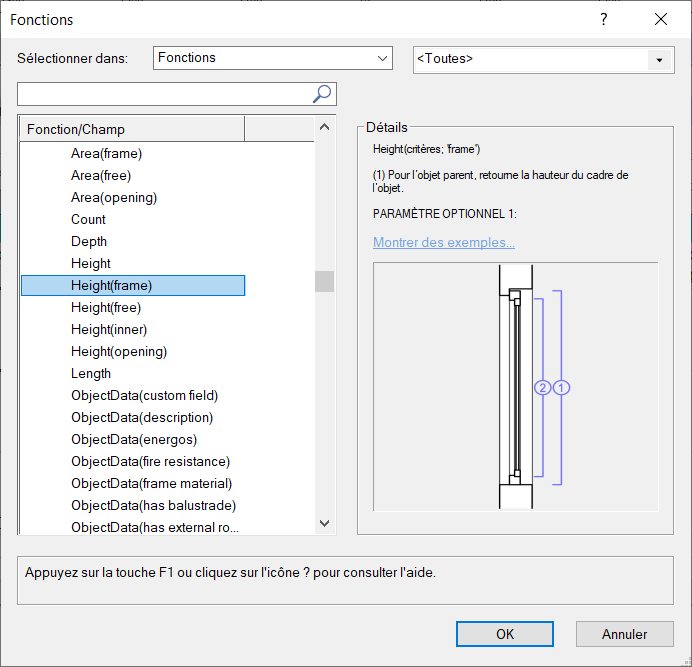Click the window section preview diagram
The height and width of the screenshot is (667, 692).
pyautogui.click(x=515, y=387)
